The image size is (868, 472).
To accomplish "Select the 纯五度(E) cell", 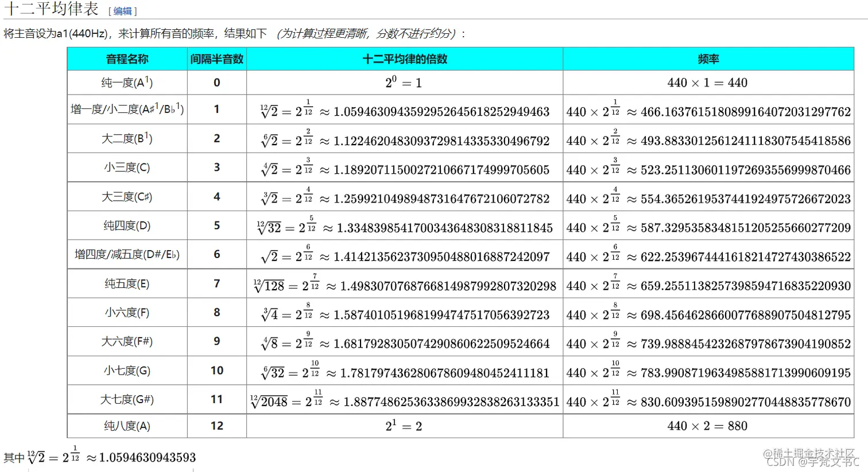I will 127,283.
